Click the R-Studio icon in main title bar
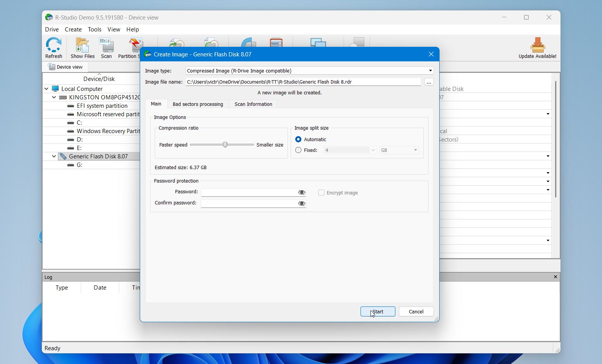602x364 pixels. [x=49, y=17]
